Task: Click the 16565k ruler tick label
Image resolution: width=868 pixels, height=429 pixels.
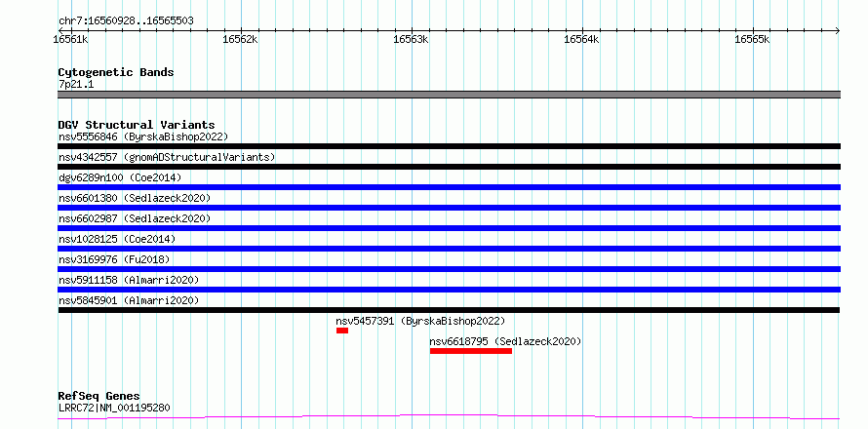Action: point(752,40)
